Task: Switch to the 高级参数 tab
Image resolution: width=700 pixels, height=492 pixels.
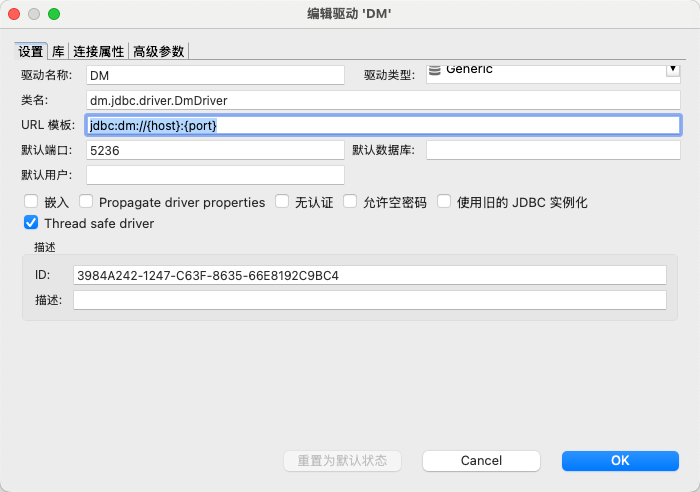Action: (x=158, y=51)
